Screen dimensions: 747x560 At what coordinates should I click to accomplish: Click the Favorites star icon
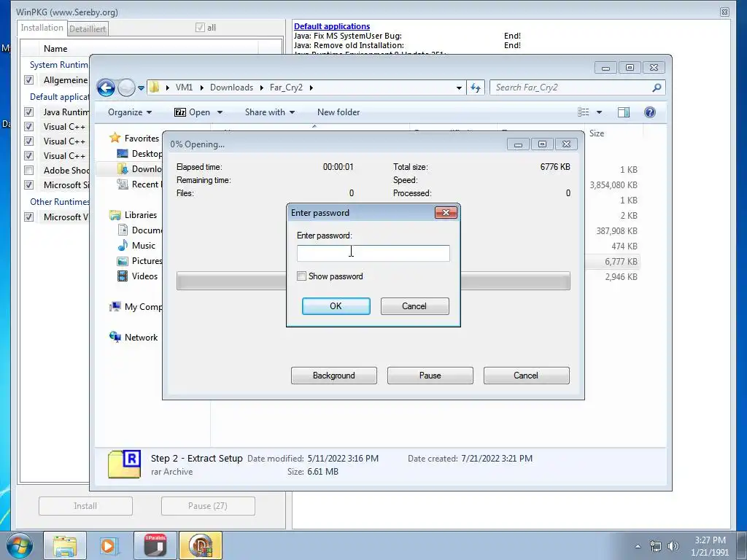pyautogui.click(x=115, y=138)
